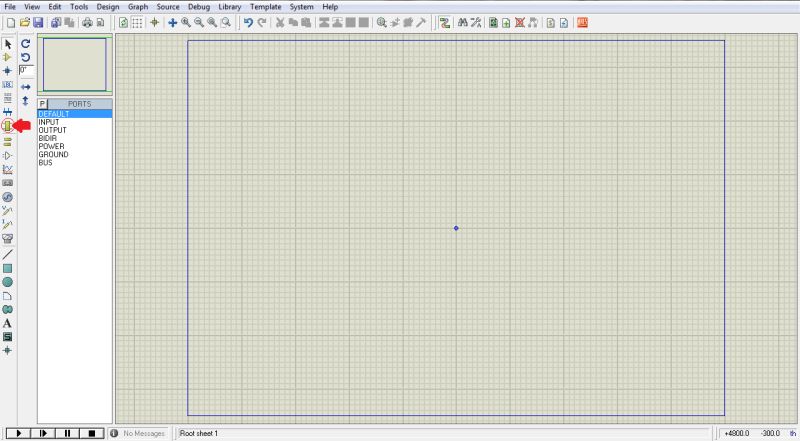Screen dimensions: 800x441
Task: Select the 2D Graphics Circle tool
Action: pyautogui.click(x=8, y=282)
